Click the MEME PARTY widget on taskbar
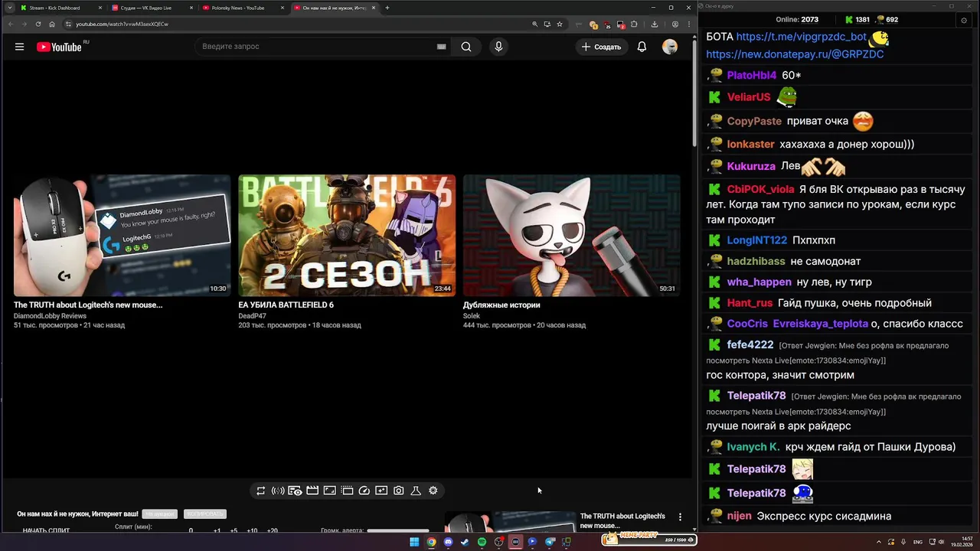The height and width of the screenshot is (551, 980). point(648,540)
